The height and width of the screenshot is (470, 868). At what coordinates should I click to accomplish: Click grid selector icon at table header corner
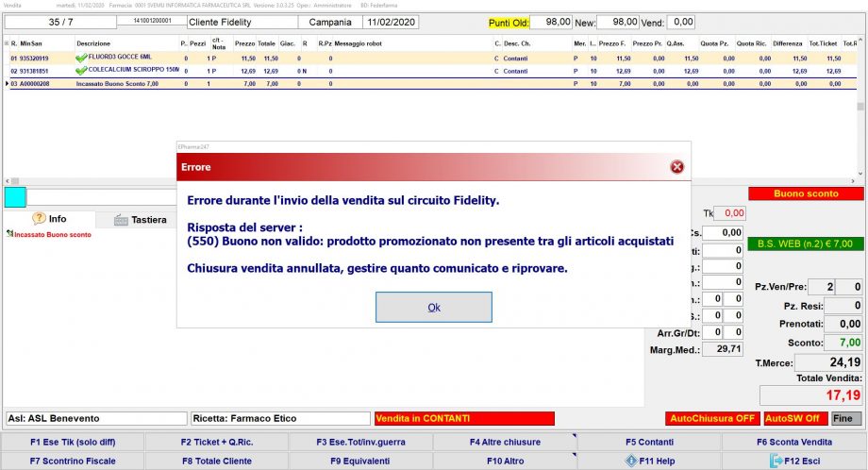[x=6, y=43]
